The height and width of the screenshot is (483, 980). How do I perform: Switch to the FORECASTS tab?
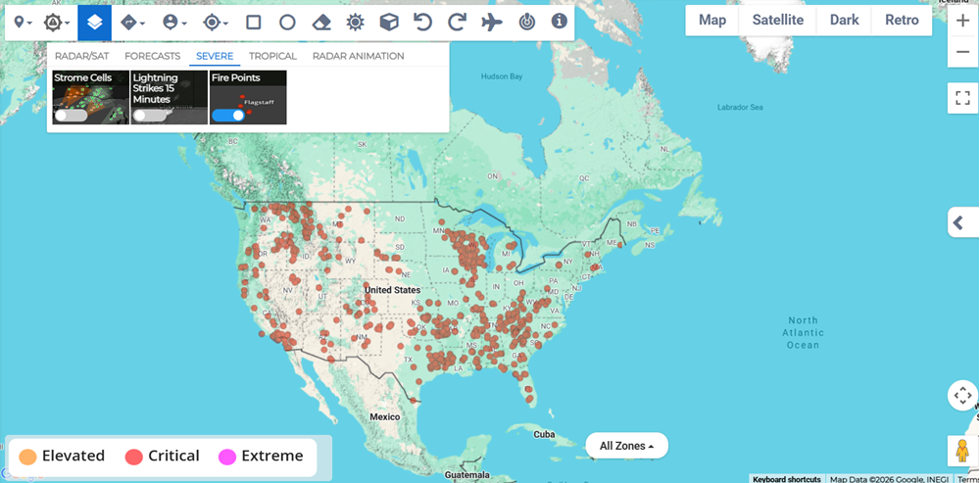[153, 56]
